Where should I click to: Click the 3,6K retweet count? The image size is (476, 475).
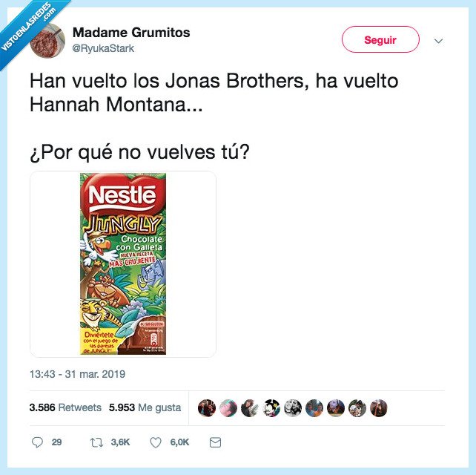pyautogui.click(x=120, y=442)
